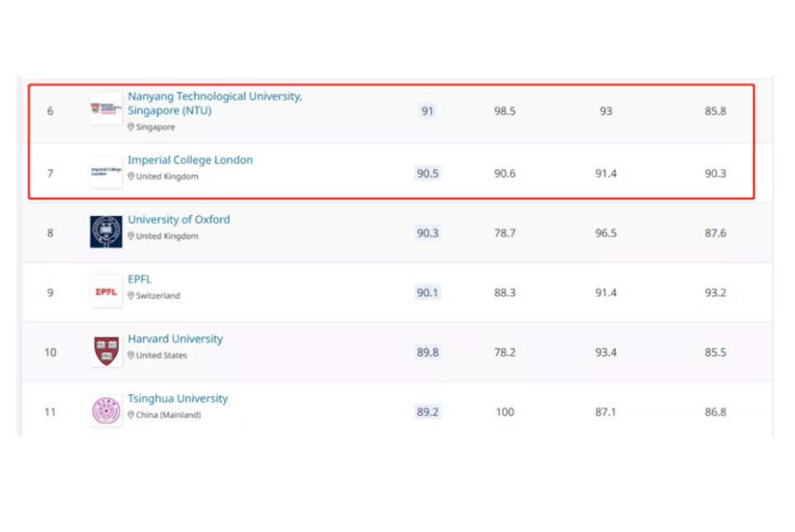The image size is (795, 532).
Task: Open the University of Oxford link
Action: pos(179,219)
